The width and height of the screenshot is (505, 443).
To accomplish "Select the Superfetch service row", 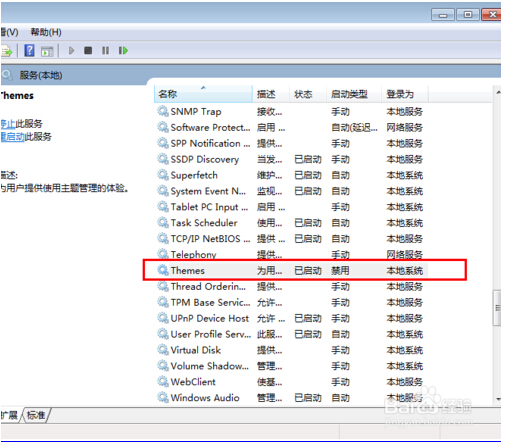I will [291, 175].
